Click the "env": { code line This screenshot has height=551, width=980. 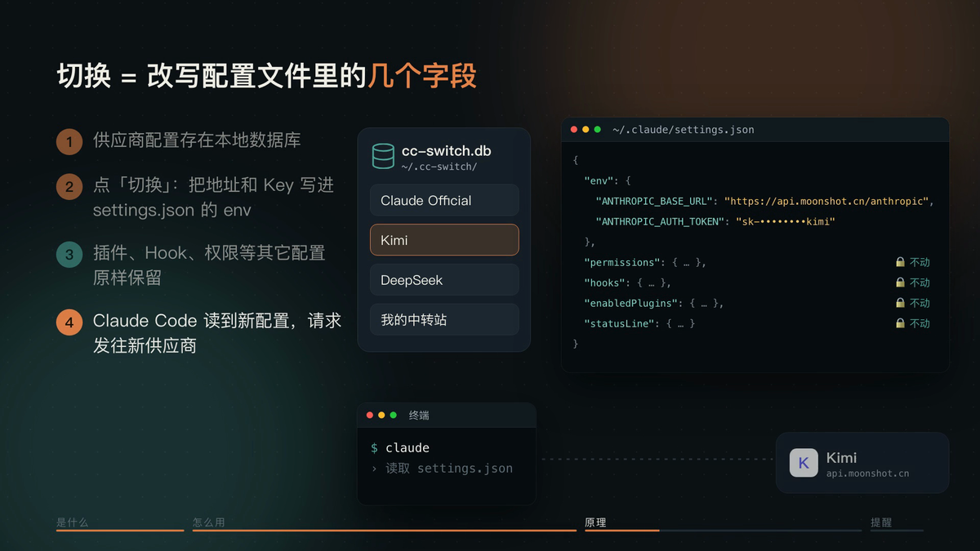click(x=608, y=180)
